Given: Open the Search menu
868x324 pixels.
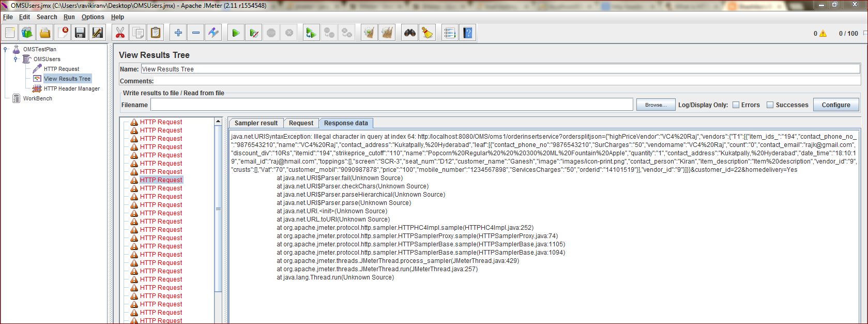Looking at the screenshot, I should click(x=47, y=17).
